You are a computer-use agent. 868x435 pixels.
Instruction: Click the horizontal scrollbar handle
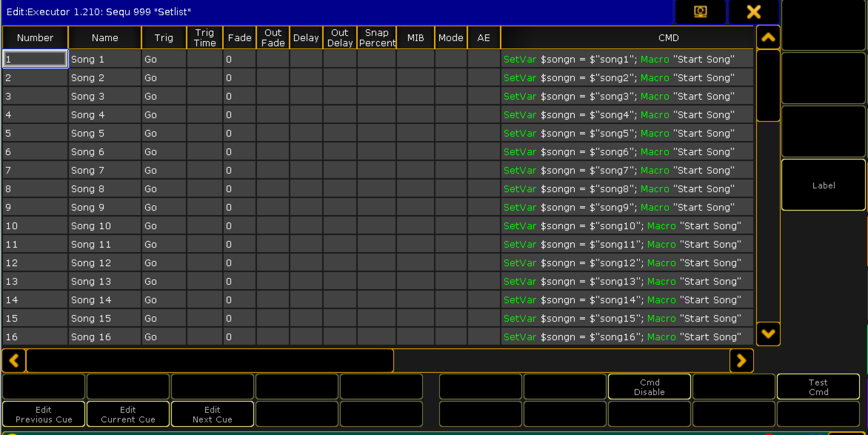(x=210, y=360)
